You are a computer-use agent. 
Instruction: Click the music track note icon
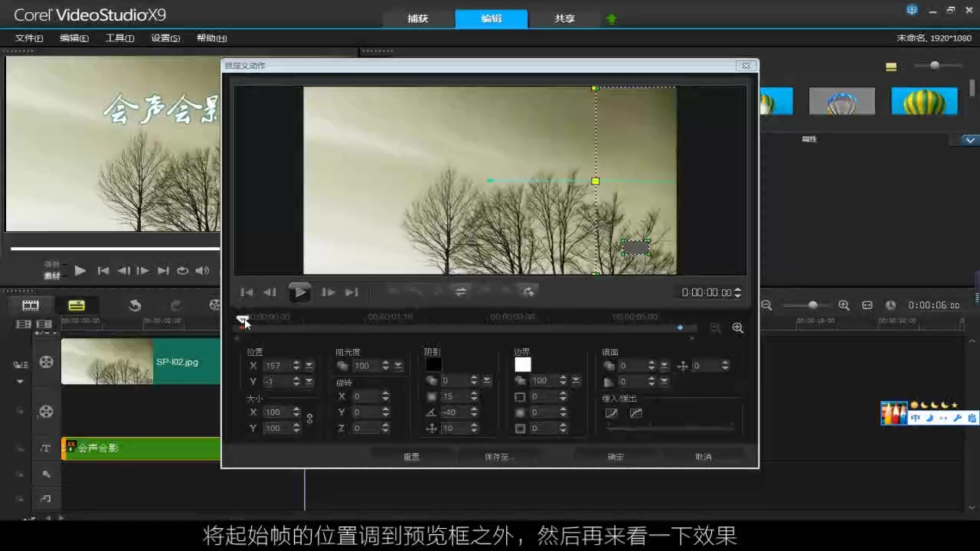click(x=46, y=499)
